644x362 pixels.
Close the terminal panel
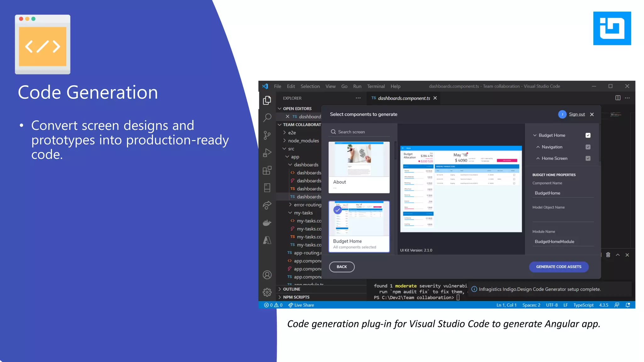627,255
